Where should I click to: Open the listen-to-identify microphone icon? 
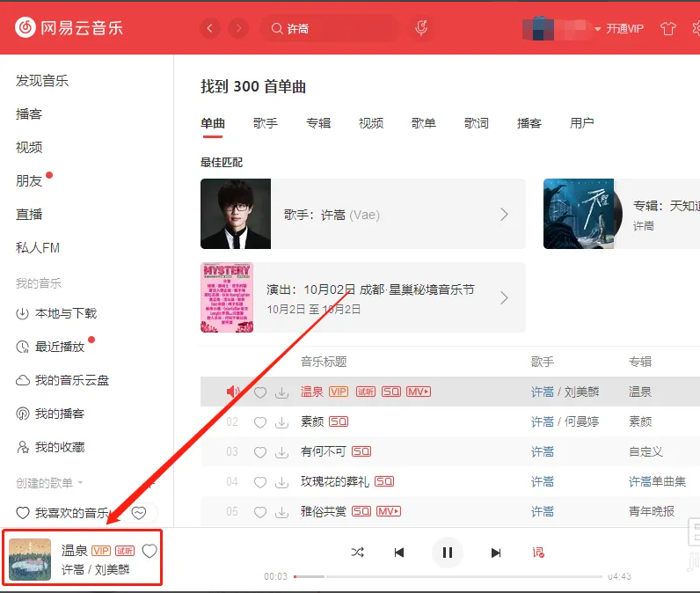(x=421, y=28)
